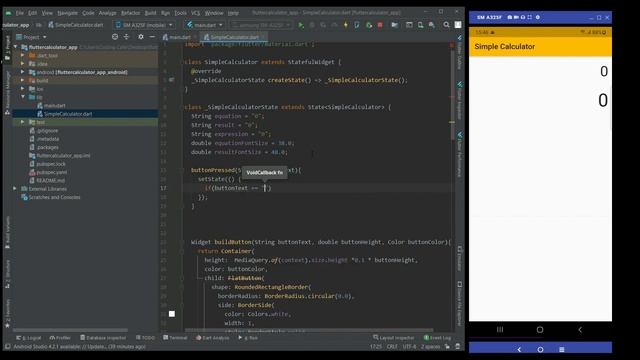
Task: Click the white color swatch in the editor gutter
Action: (x=172, y=314)
